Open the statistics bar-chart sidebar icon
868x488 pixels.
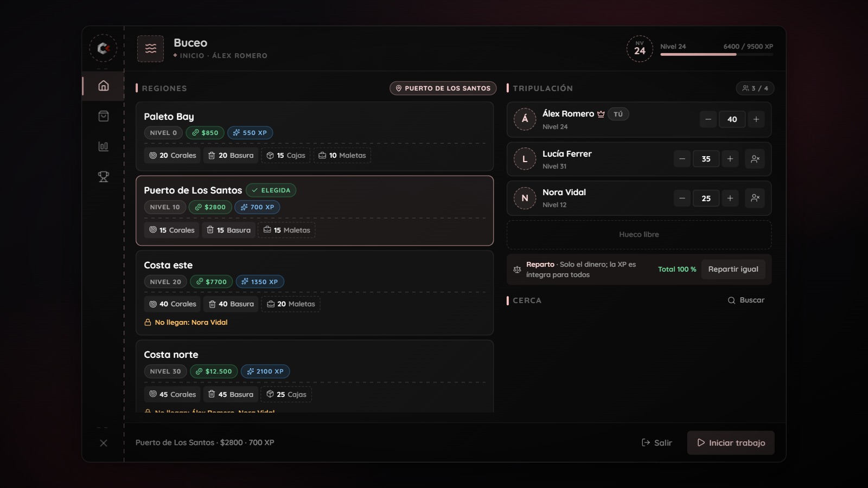[103, 146]
